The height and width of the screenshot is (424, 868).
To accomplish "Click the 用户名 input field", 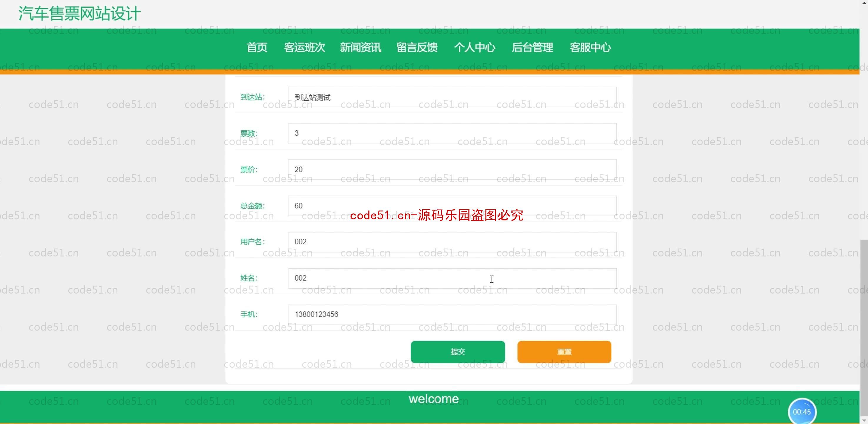I will click(x=452, y=242).
